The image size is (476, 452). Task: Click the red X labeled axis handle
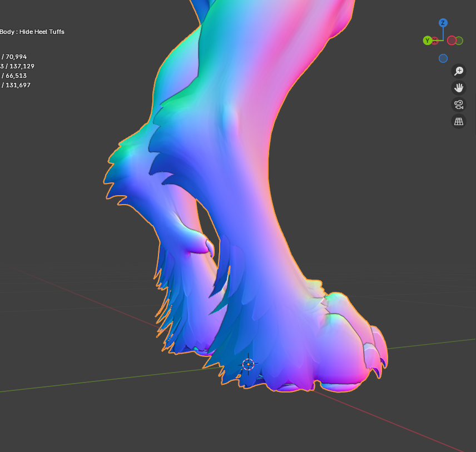point(435,41)
